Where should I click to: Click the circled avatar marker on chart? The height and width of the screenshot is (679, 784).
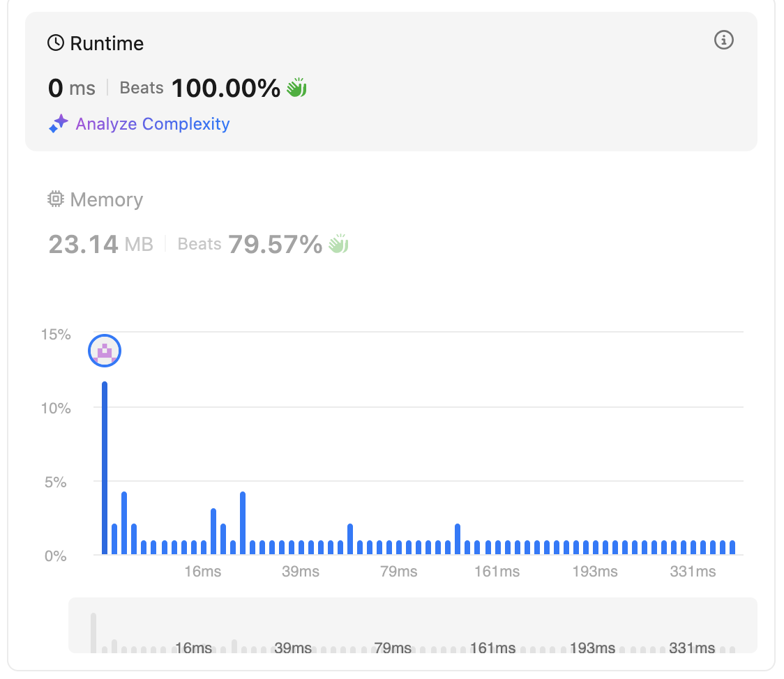[105, 351]
